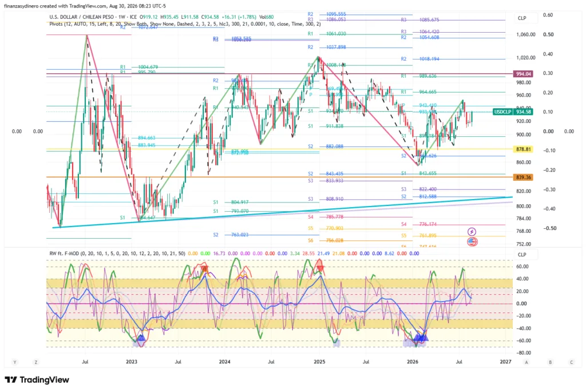
Task: Click the RW ft. F-MOD indicator legend
Action: 117,254
